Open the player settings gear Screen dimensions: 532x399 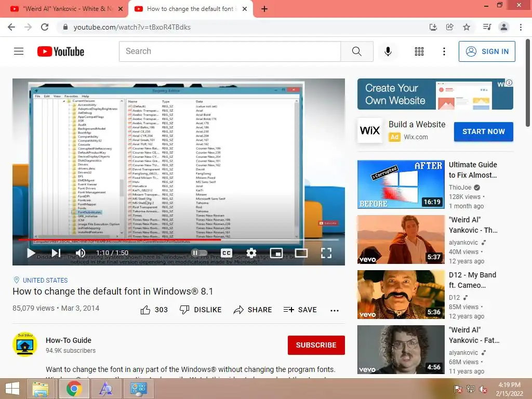click(x=251, y=253)
